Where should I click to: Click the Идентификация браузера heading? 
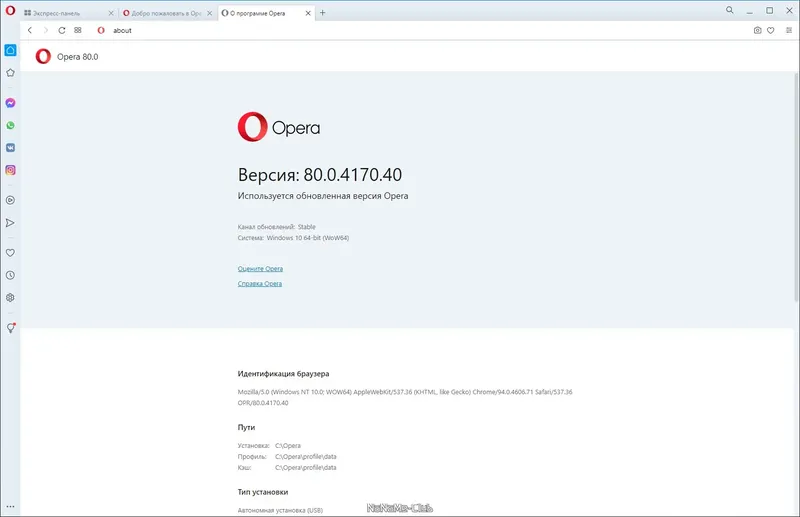[x=283, y=374]
